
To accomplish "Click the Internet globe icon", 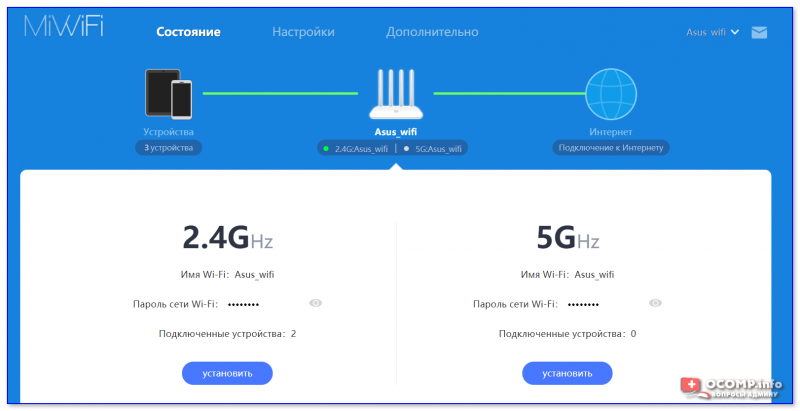I will pyautogui.click(x=611, y=94).
